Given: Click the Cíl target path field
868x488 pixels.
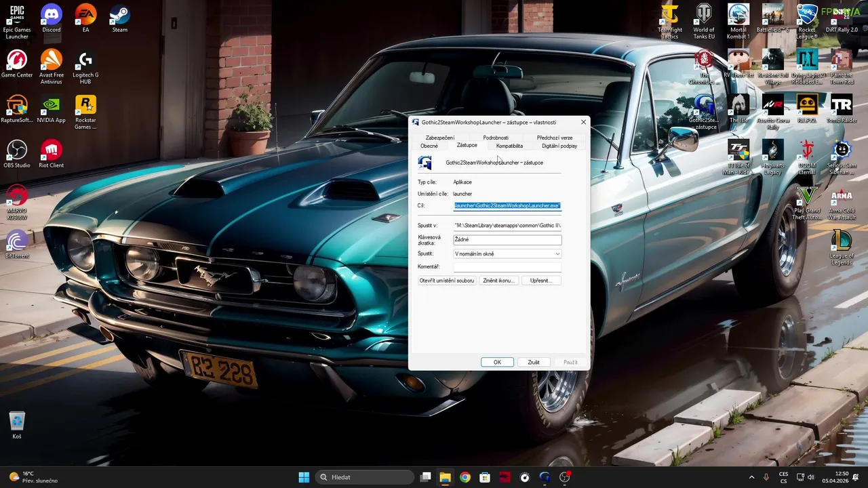Looking at the screenshot, I should [x=507, y=205].
